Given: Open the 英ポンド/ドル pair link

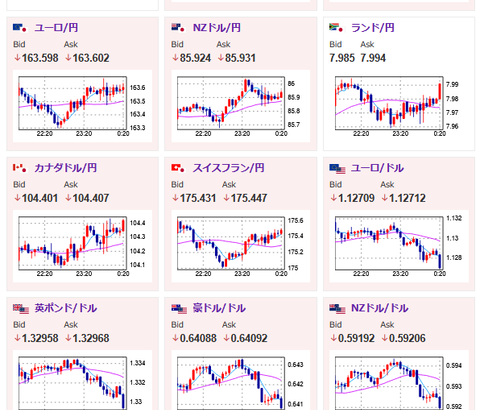Looking at the screenshot, I should click(x=66, y=308).
